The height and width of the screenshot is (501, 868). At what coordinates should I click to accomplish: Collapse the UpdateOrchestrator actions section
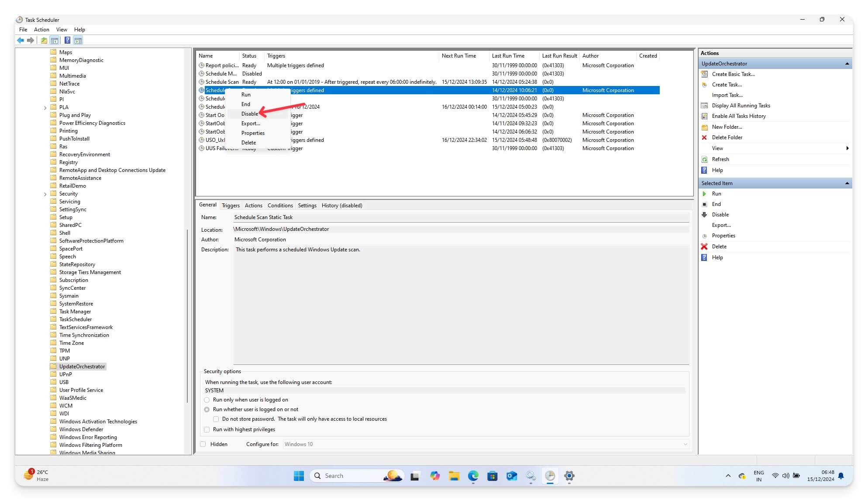tap(847, 63)
